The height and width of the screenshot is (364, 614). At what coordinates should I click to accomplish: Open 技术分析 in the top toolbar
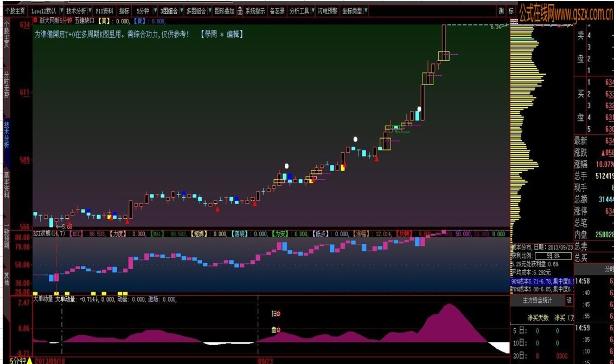pyautogui.click(x=76, y=11)
